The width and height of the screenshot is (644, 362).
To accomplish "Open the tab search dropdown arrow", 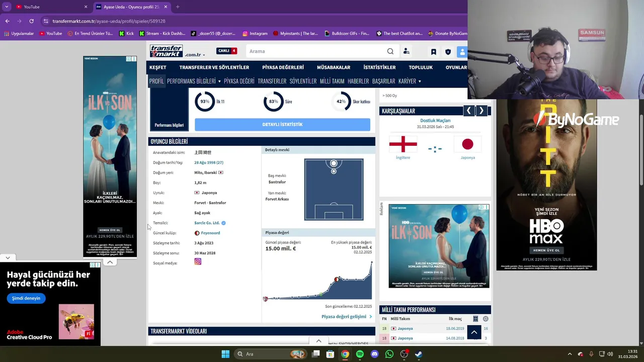I will pos(6,7).
